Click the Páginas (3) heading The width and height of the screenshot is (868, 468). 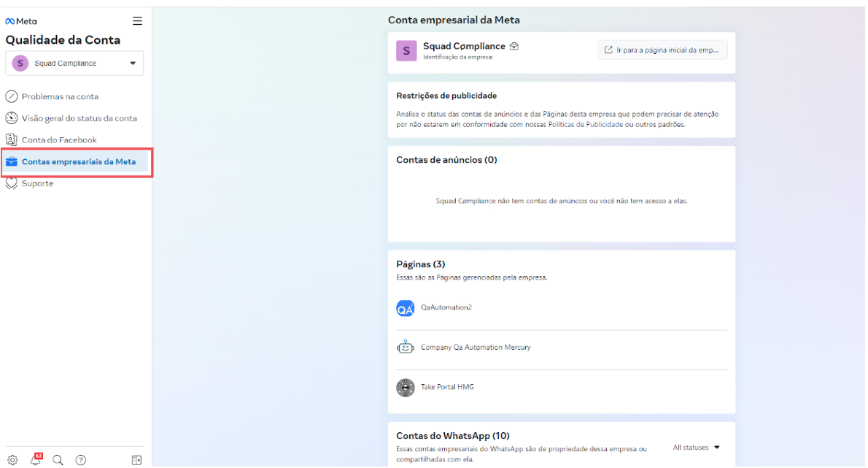[x=421, y=264]
